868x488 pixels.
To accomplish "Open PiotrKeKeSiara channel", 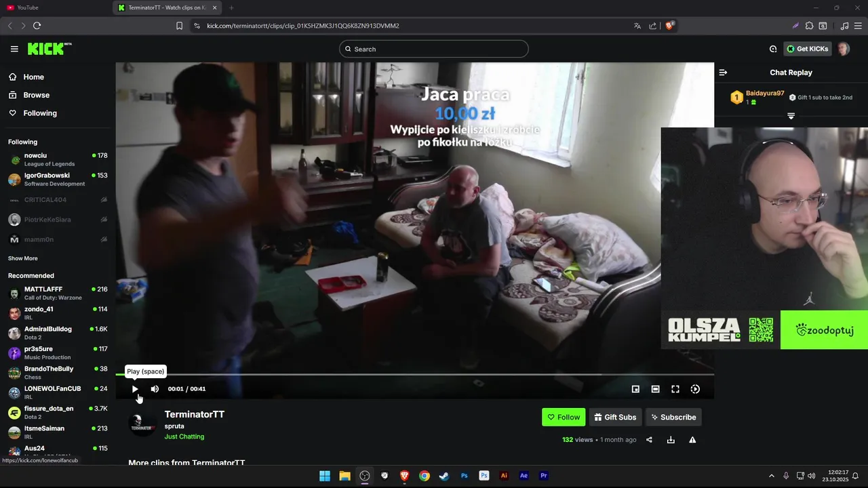I will point(58,220).
